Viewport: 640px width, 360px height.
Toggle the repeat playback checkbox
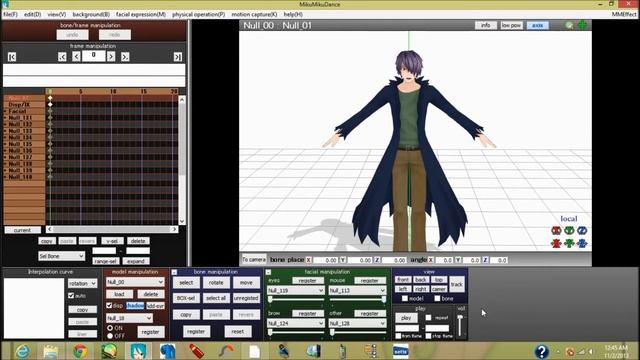click(428, 318)
